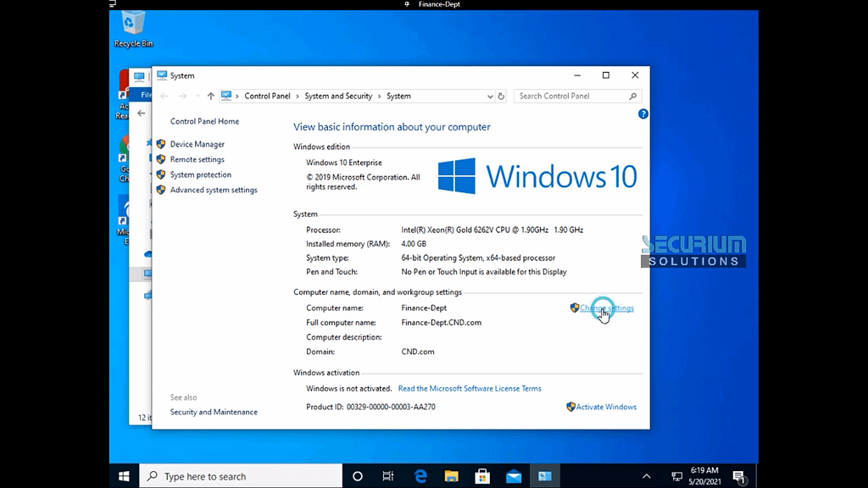
Task: Open Device Manager from the sidebar
Action: pyautogui.click(x=197, y=144)
